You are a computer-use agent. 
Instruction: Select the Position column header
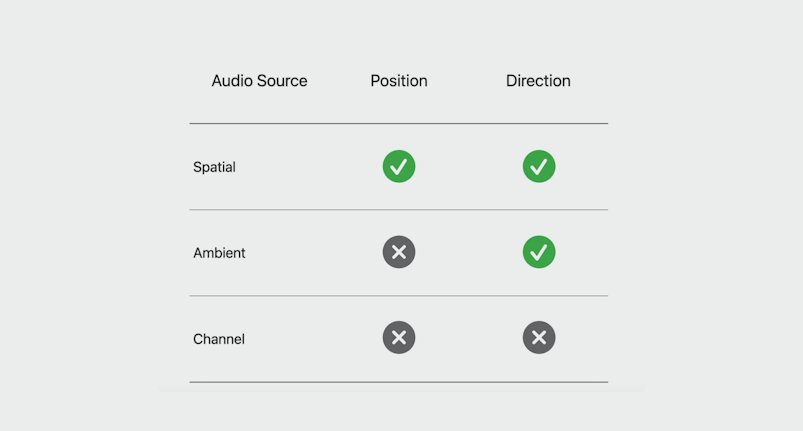pos(399,81)
